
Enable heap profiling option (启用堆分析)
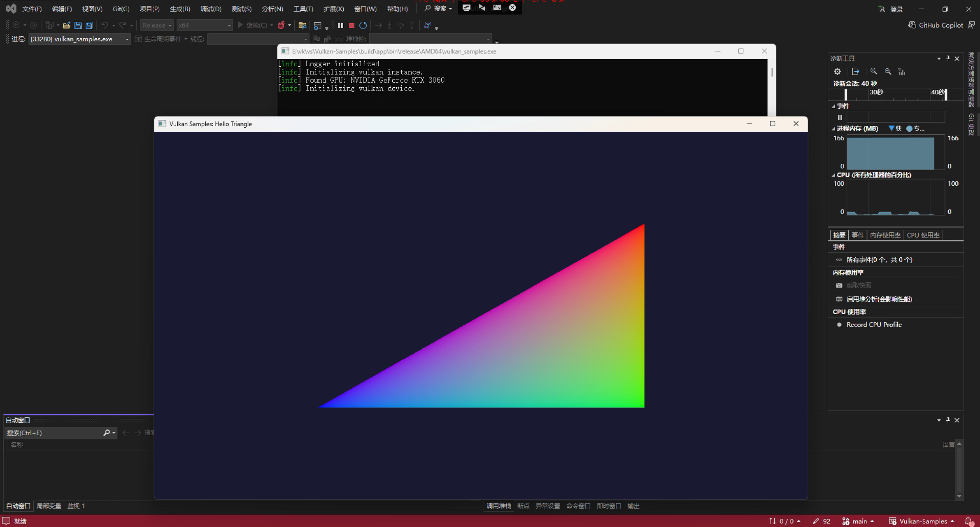[x=879, y=299]
